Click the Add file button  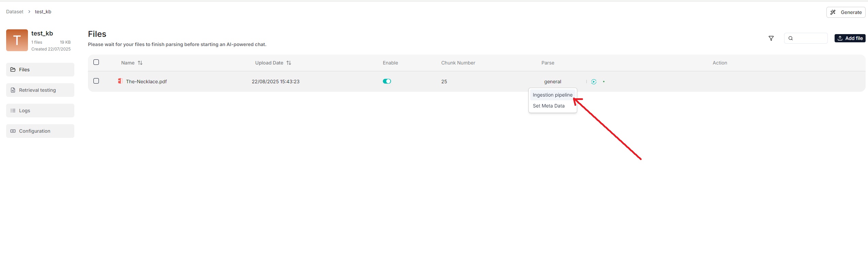(x=850, y=38)
